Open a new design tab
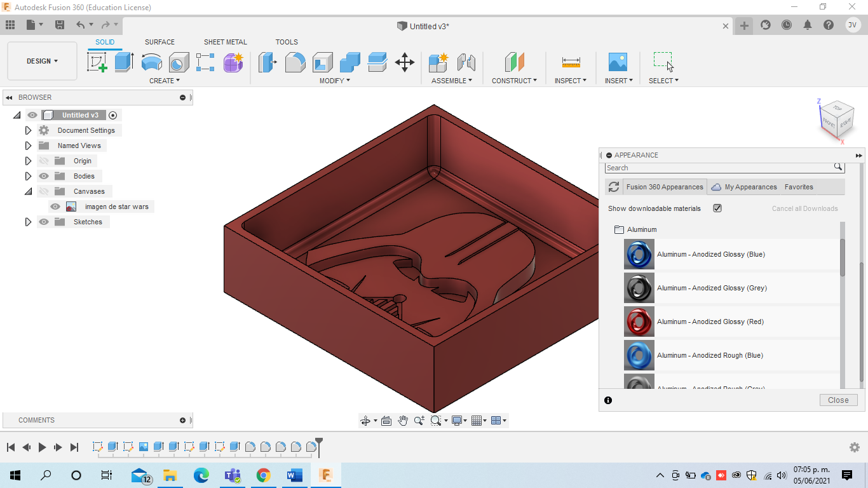The height and width of the screenshot is (488, 868). click(x=744, y=26)
